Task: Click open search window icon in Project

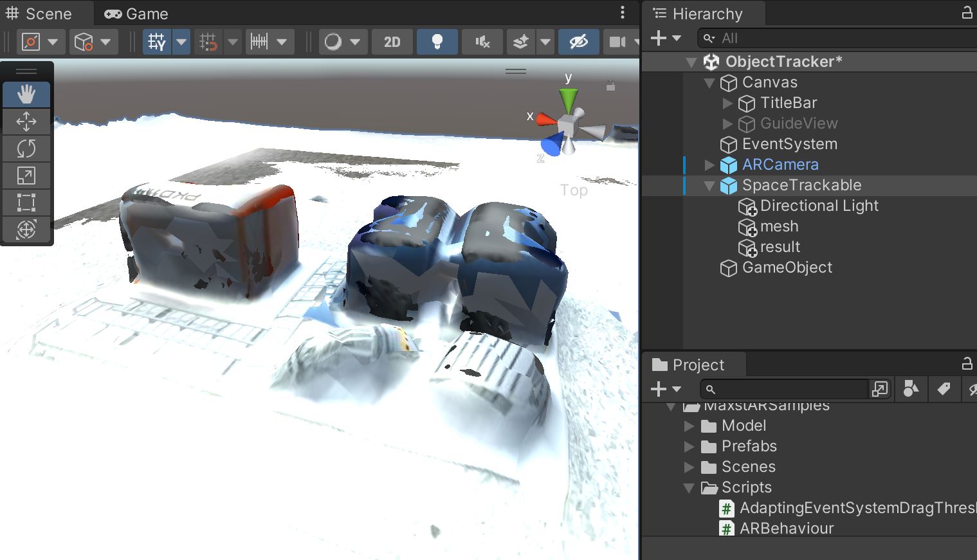Action: pyautogui.click(x=879, y=389)
